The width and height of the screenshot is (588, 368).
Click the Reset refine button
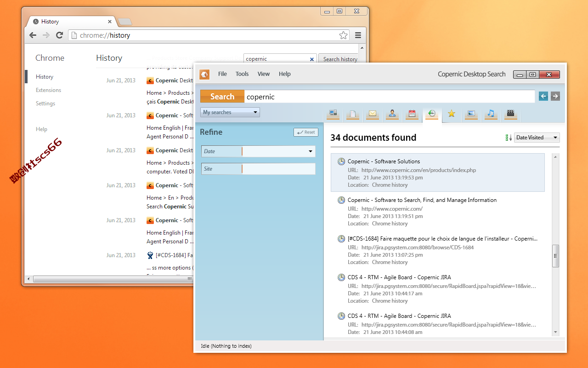306,132
